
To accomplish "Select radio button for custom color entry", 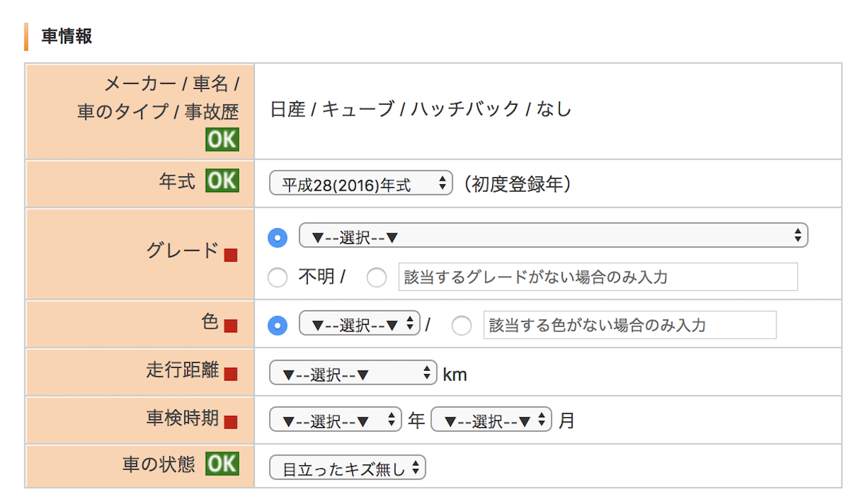I will coord(461,325).
